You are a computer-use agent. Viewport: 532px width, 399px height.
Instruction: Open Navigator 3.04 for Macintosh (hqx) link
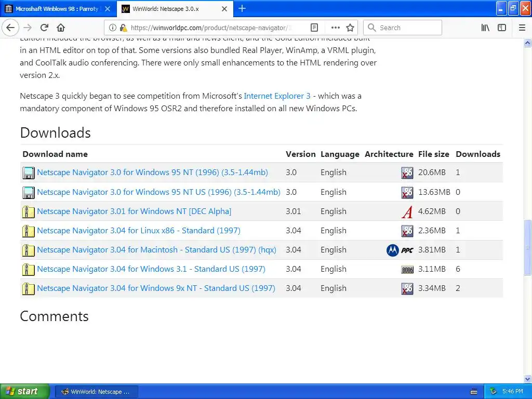pyautogui.click(x=156, y=250)
